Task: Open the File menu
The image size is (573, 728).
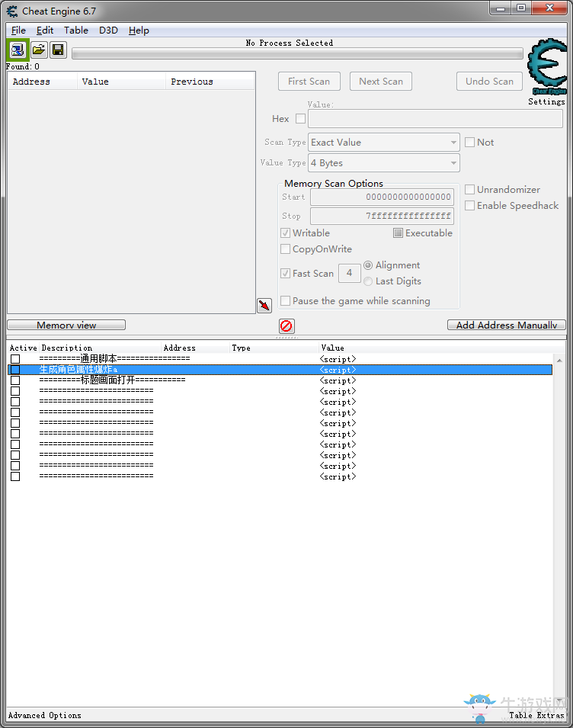Action: point(18,30)
